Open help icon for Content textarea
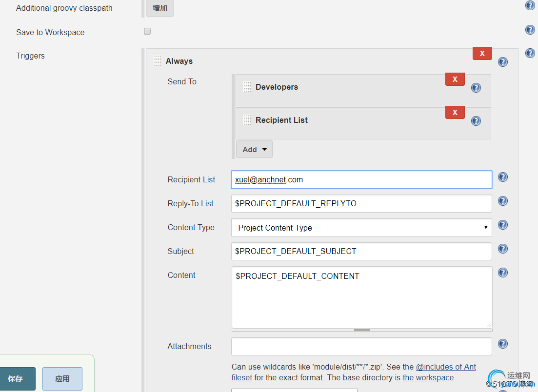The width and height of the screenshot is (538, 392). pos(503,273)
